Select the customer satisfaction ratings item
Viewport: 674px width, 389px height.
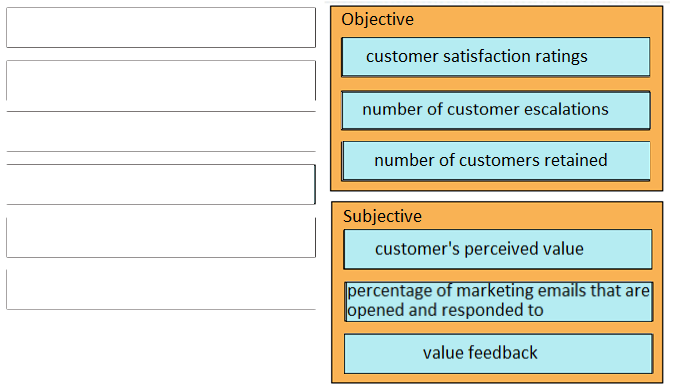tap(496, 57)
